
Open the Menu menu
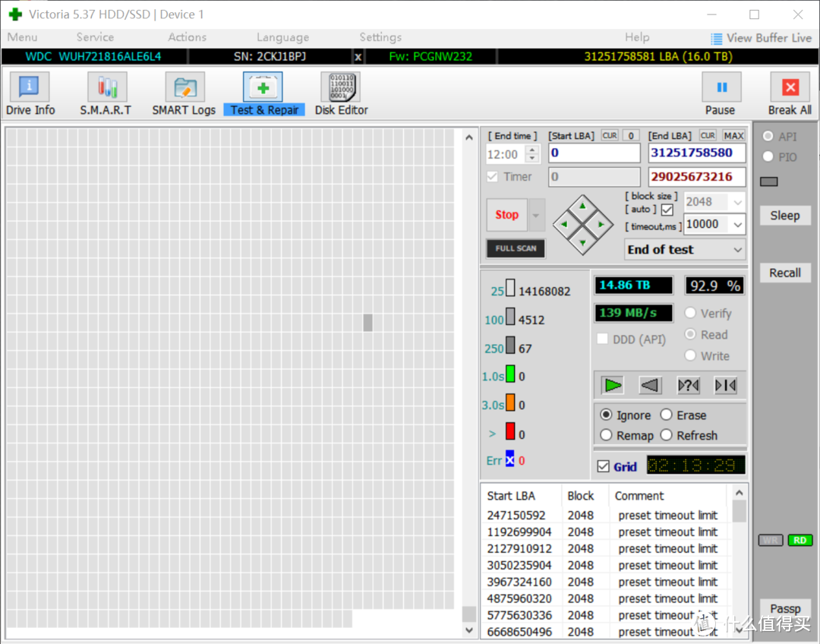pyautogui.click(x=23, y=37)
